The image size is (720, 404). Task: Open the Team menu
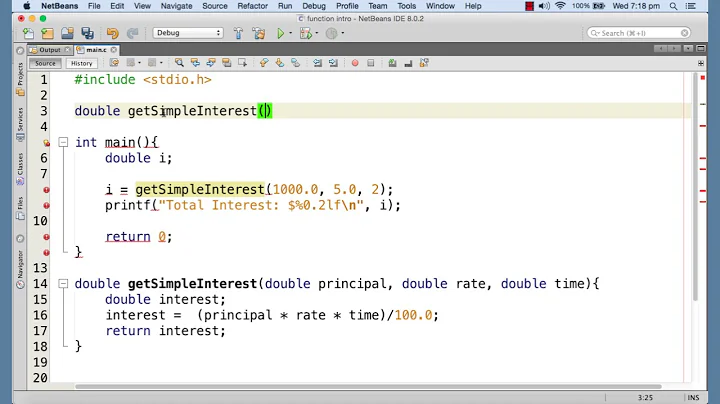point(377,6)
